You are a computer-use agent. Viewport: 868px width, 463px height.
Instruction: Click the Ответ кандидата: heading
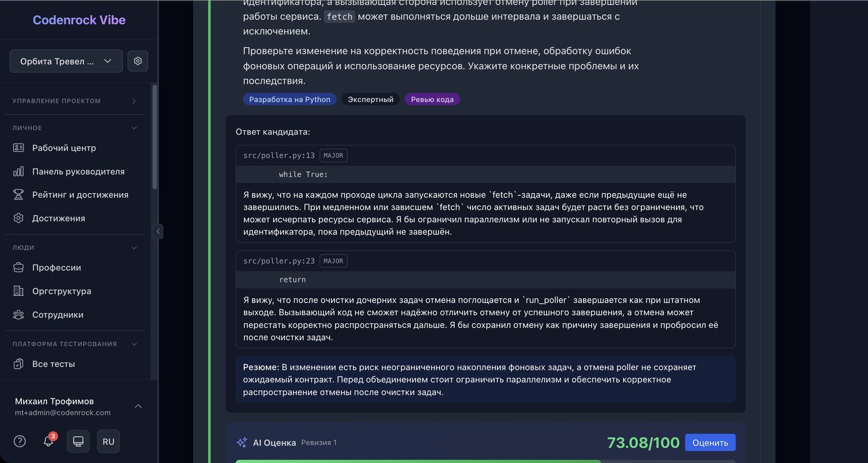click(272, 132)
